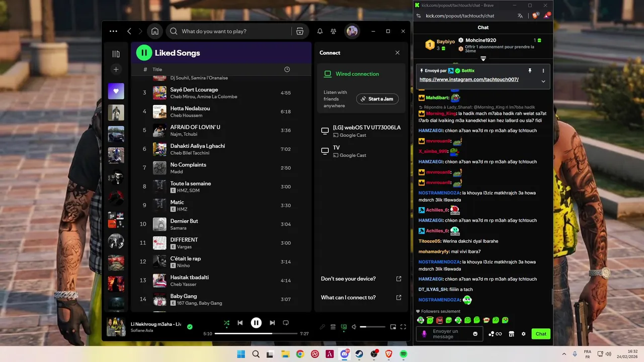Viewport: 644px width, 362px height.
Task: Open the Spotify profile avatar menu
Action: pos(352,31)
